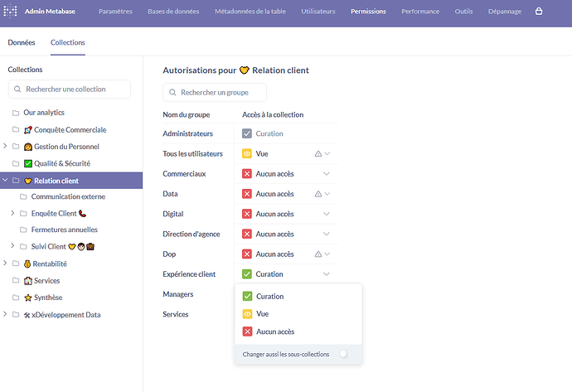This screenshot has width=572, height=392.
Task: Click red X icon on Direction d'agence row
Action: pyautogui.click(x=247, y=234)
